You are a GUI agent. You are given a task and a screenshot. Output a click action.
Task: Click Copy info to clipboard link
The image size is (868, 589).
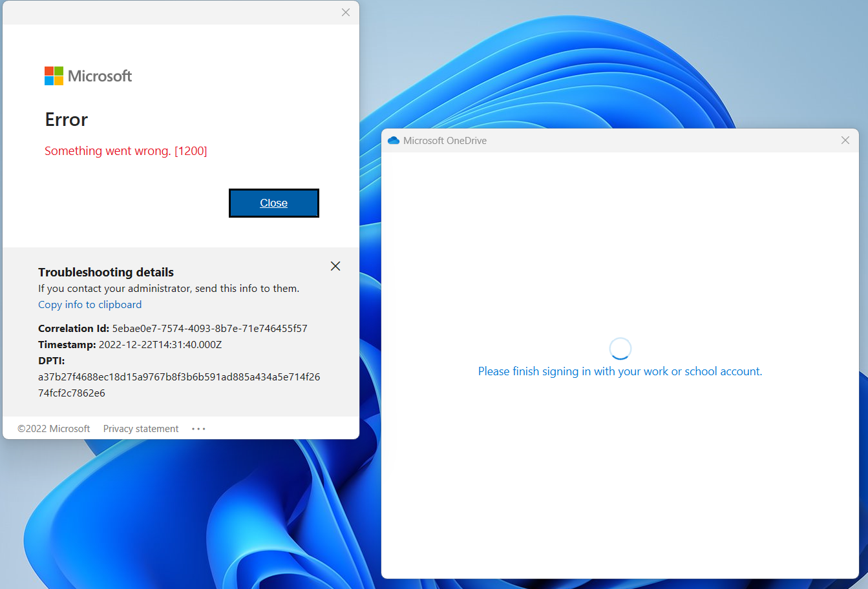tap(90, 305)
